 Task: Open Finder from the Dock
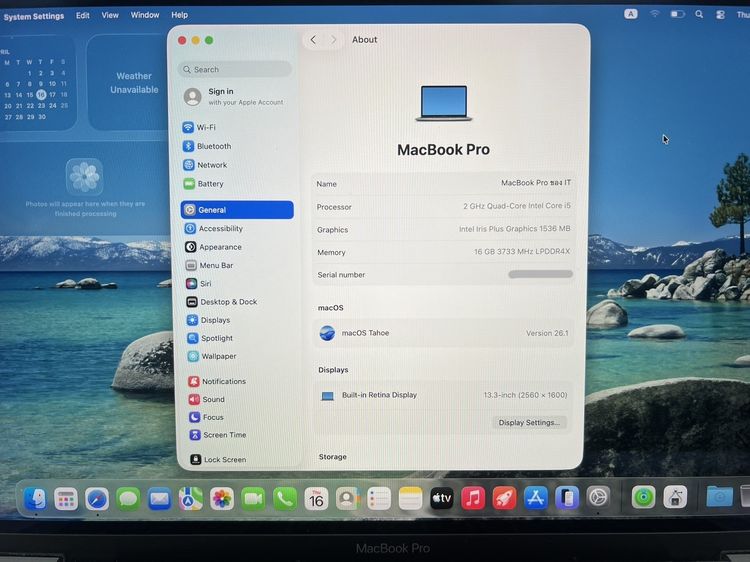point(35,499)
